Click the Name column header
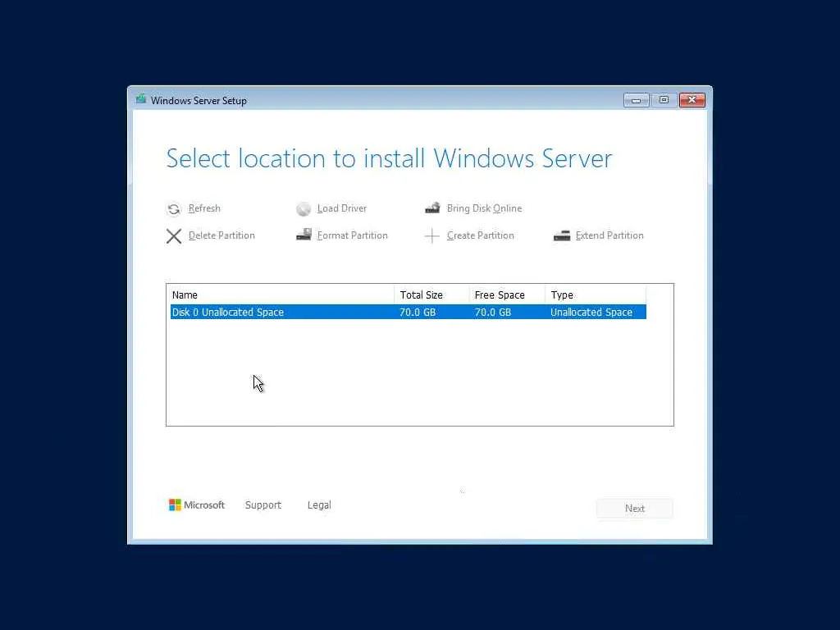Viewport: 840px width, 630px height. pos(282,294)
